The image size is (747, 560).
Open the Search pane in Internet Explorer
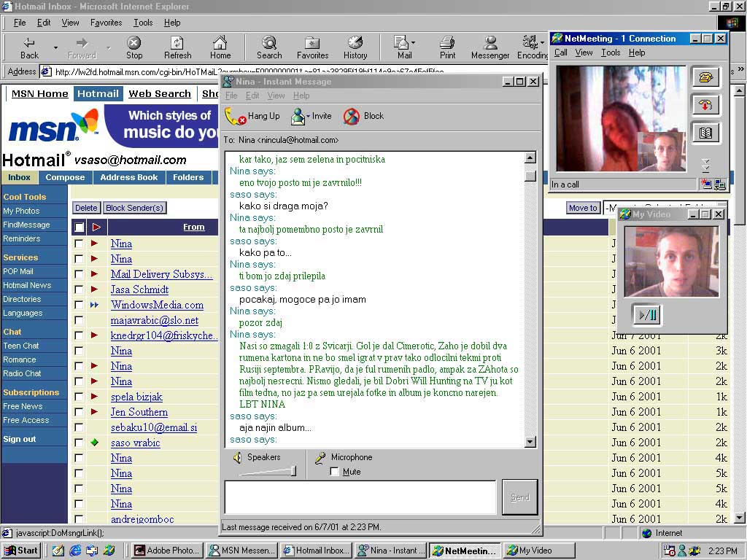coord(269,48)
